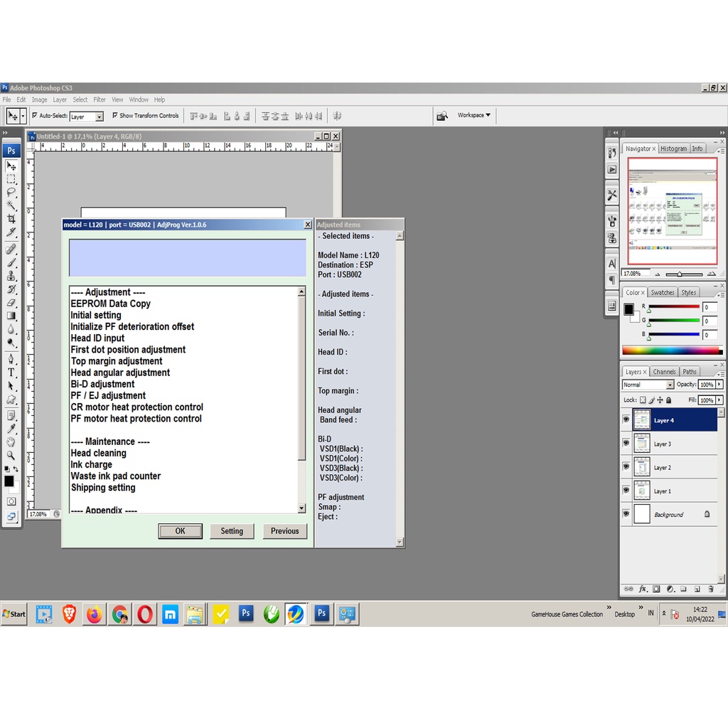Switch to the Channels tab
The width and height of the screenshot is (728, 728).
pyautogui.click(x=664, y=371)
